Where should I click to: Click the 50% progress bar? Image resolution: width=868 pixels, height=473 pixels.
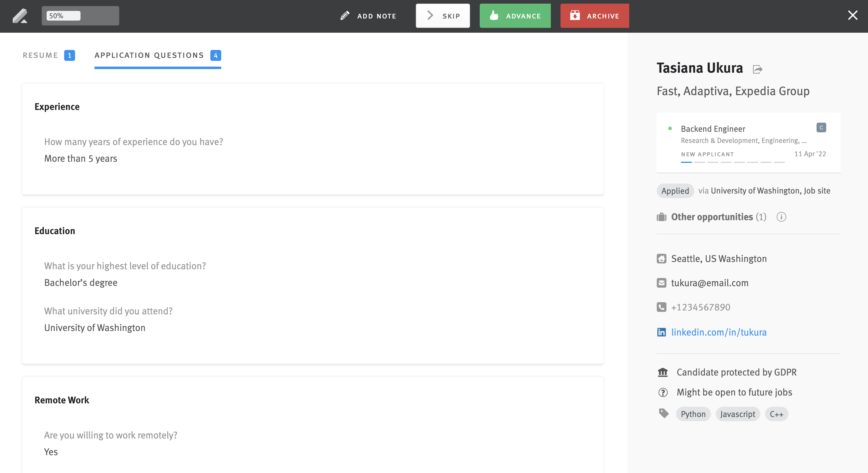(80, 16)
